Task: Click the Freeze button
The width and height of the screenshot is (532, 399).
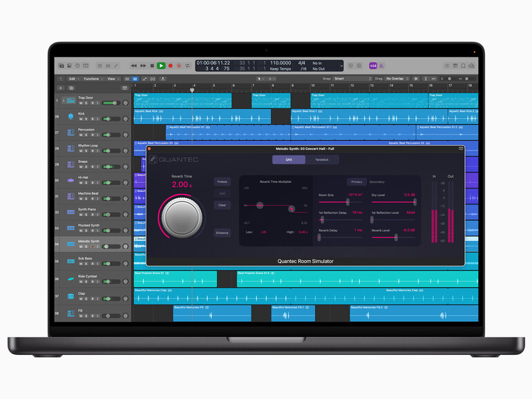Action: (x=222, y=182)
